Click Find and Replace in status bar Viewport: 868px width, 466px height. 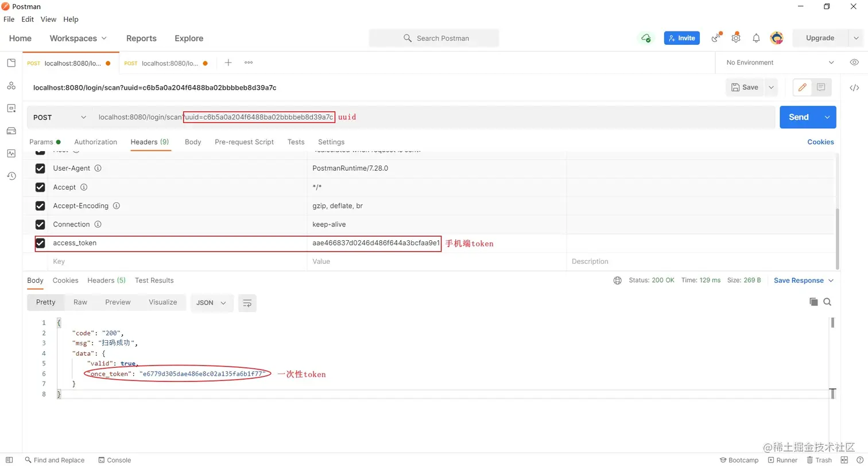[54, 460]
